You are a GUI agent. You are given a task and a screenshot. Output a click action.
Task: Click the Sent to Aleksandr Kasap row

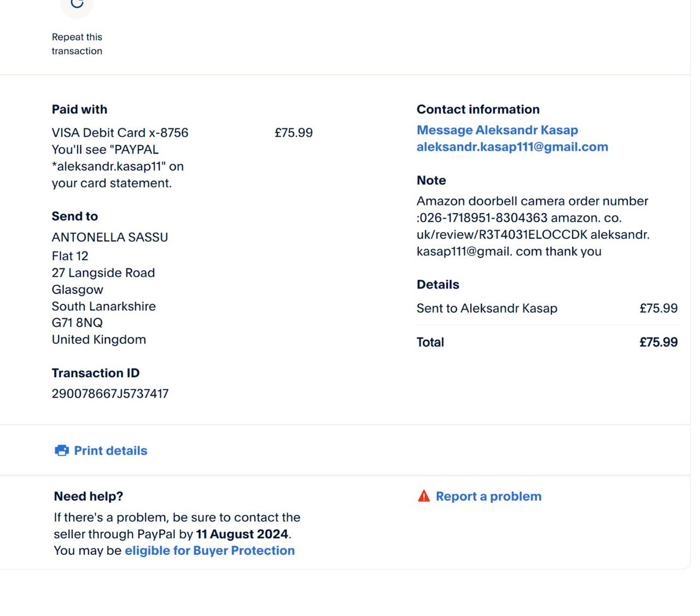(x=487, y=308)
